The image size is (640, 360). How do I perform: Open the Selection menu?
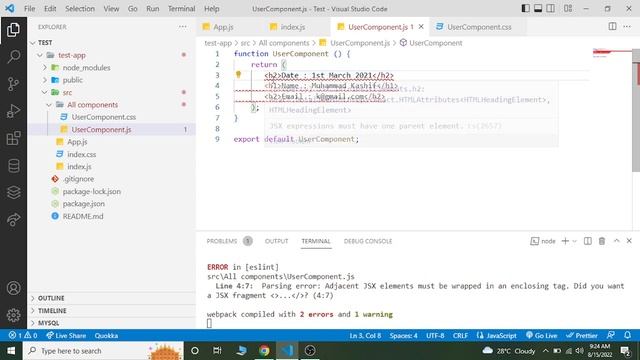(x=80, y=9)
